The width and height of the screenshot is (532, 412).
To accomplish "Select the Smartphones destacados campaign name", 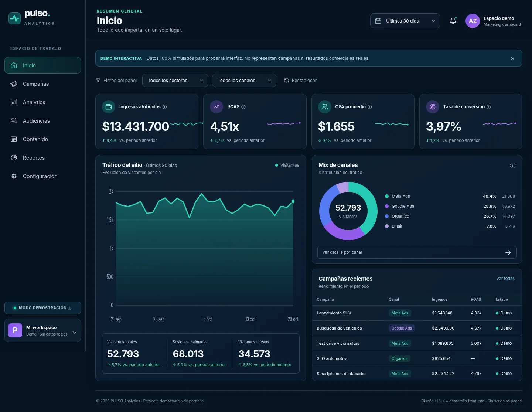I will (x=341, y=374).
